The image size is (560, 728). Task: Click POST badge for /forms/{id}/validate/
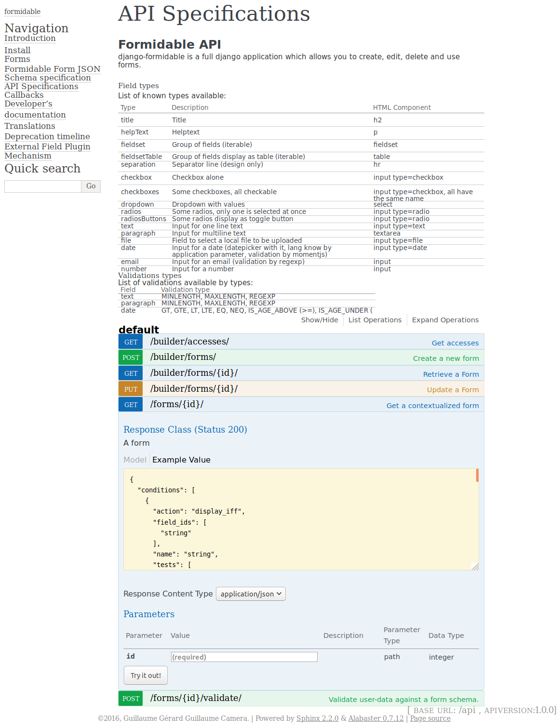[x=131, y=699]
